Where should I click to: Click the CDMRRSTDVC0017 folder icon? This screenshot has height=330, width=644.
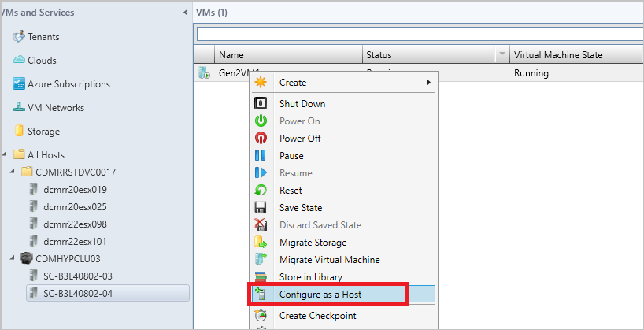[27, 172]
